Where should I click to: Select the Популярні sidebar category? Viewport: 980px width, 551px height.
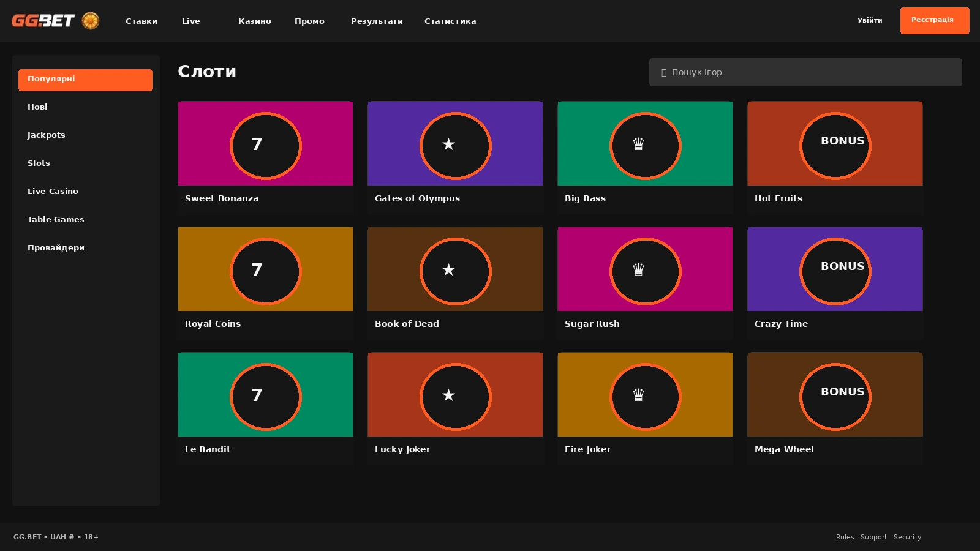coord(85,80)
